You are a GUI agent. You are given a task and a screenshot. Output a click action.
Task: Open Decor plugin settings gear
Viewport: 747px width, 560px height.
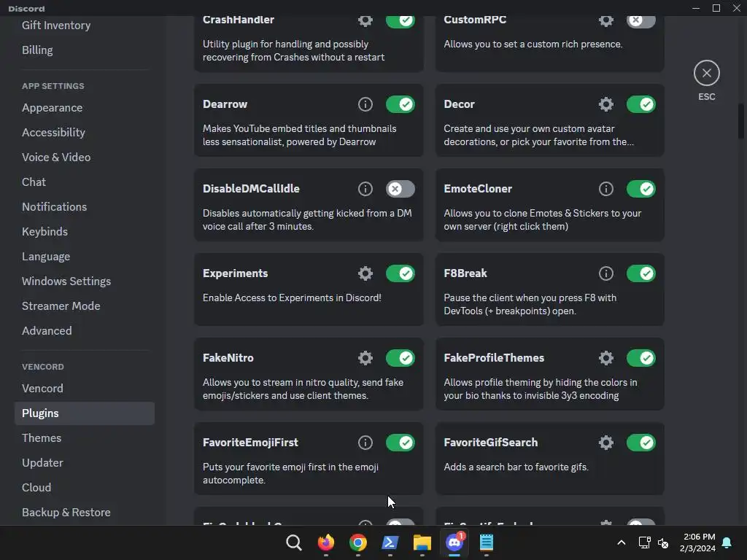click(606, 104)
